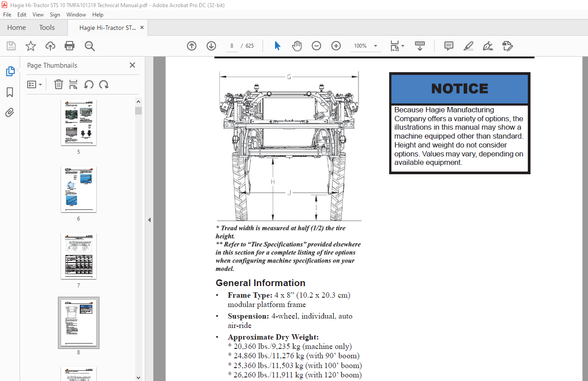Viewport: 588px width, 381px height.
Task: Add a sticky note comment
Action: [449, 46]
